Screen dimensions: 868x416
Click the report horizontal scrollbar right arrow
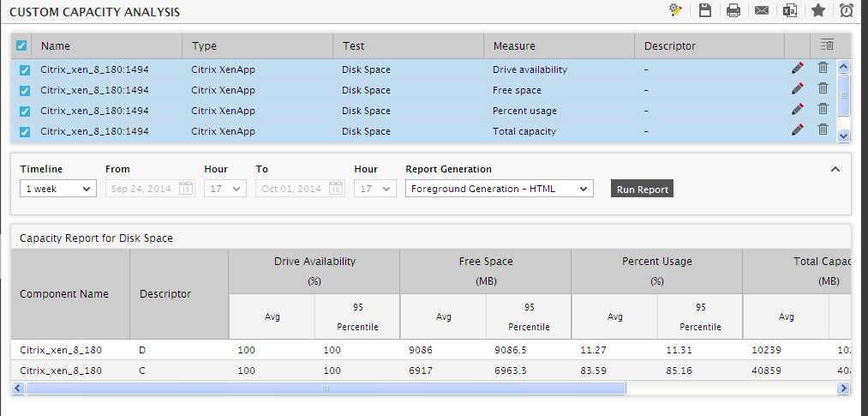coord(844,389)
